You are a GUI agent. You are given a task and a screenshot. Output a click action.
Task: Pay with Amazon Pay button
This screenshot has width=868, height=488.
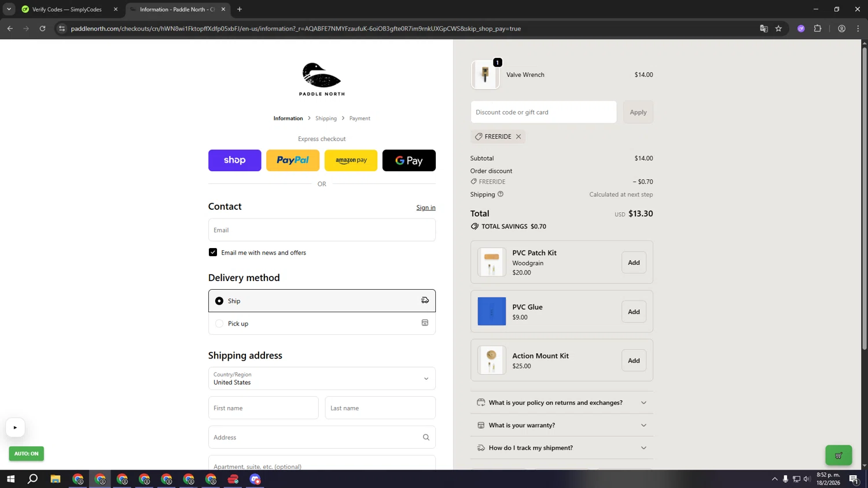(x=351, y=160)
